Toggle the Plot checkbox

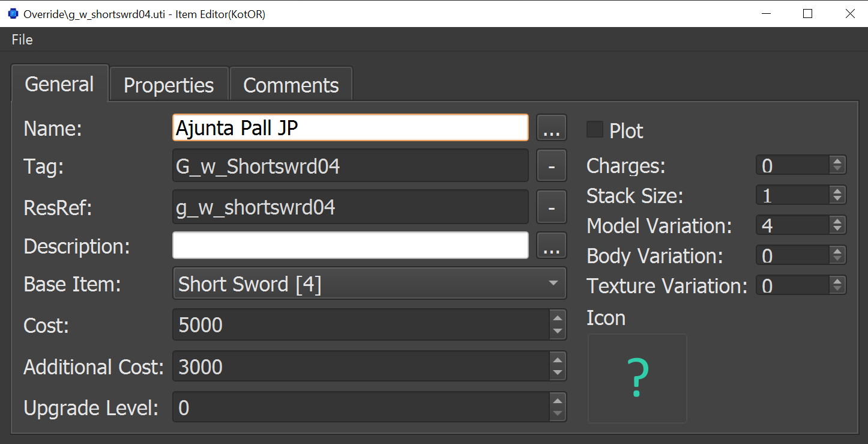tap(595, 130)
